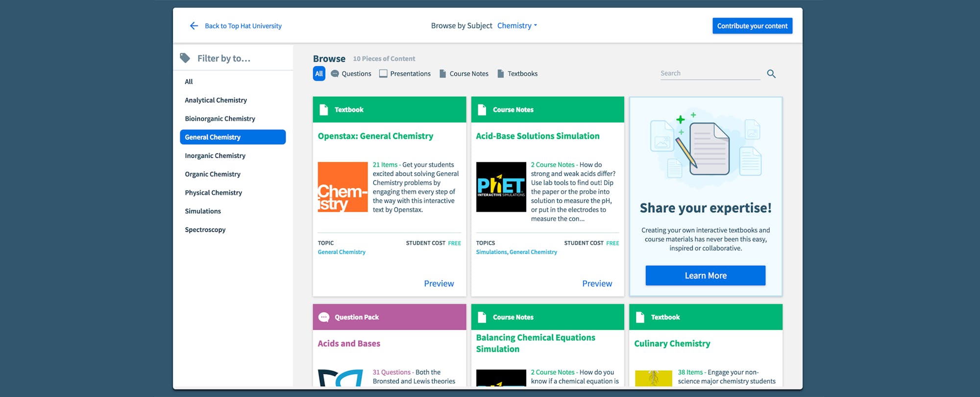
Task: Select the All content type tab
Action: (319, 74)
